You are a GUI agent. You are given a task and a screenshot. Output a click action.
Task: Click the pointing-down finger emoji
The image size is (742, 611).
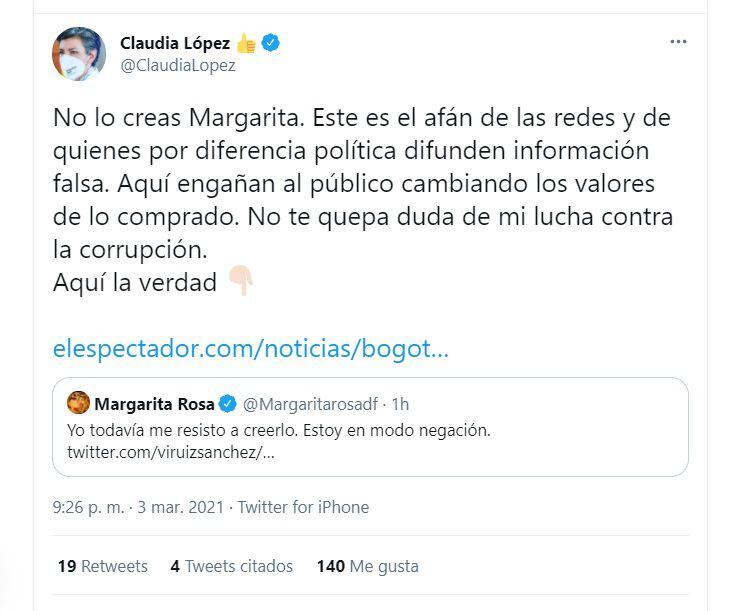[x=241, y=283]
